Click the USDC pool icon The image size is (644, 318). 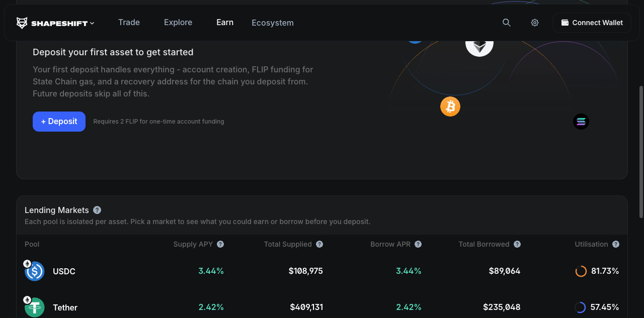[35, 271]
